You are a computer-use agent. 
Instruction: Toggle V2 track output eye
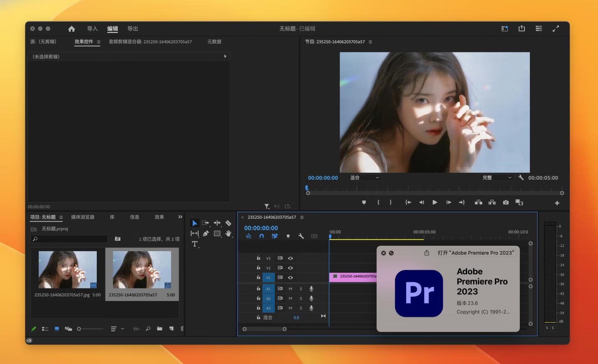[290, 268]
